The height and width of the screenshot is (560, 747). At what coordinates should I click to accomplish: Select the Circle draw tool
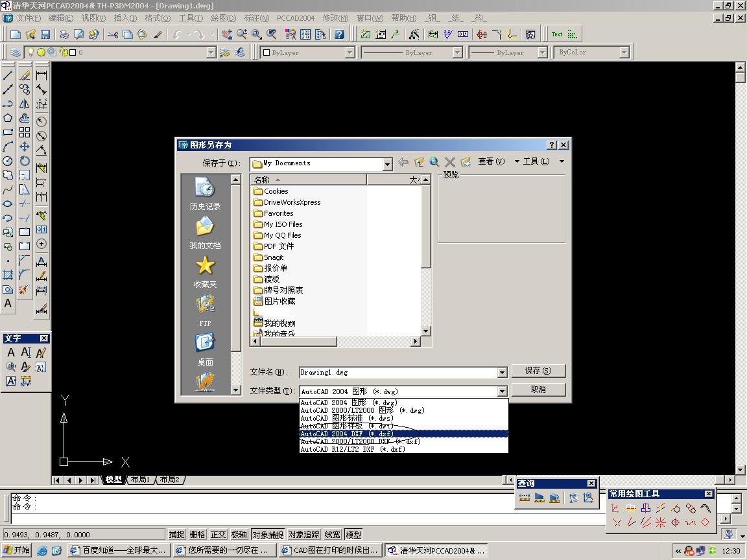(x=8, y=161)
